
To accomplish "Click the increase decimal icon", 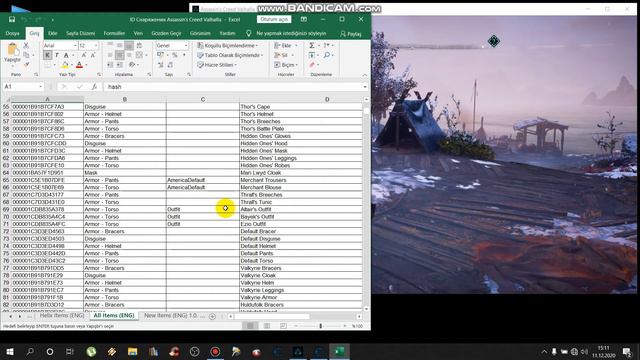I will pos(160,65).
